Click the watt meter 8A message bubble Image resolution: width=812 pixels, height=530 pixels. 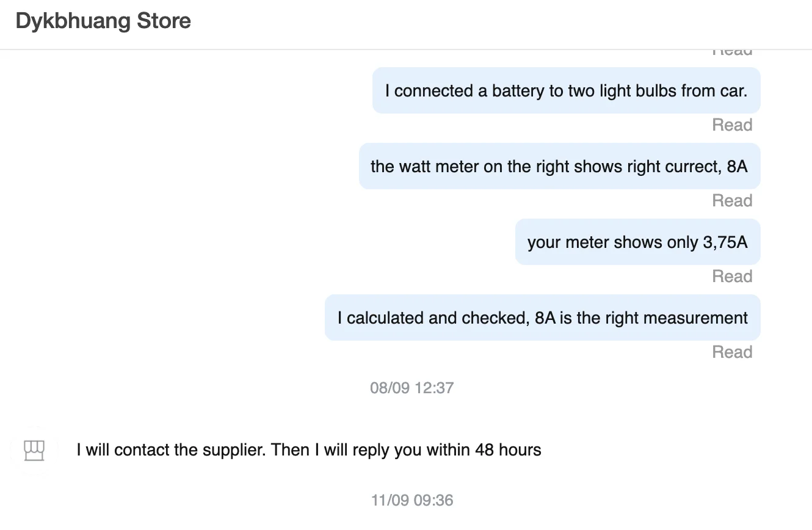559,167
